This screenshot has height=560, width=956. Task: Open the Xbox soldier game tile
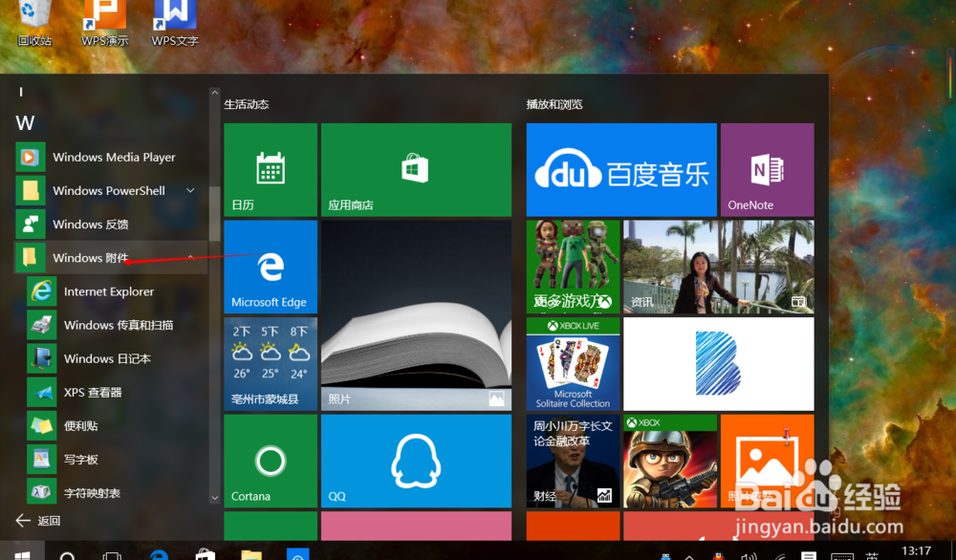coord(670,461)
